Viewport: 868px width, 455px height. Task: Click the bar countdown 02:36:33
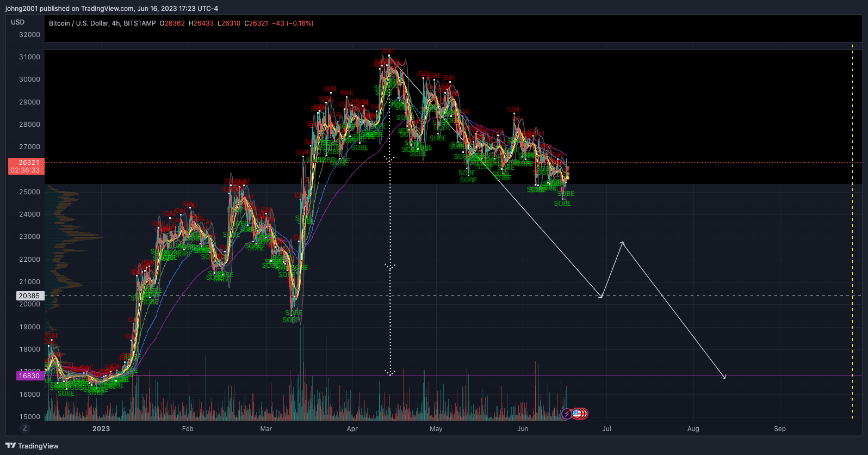25,170
